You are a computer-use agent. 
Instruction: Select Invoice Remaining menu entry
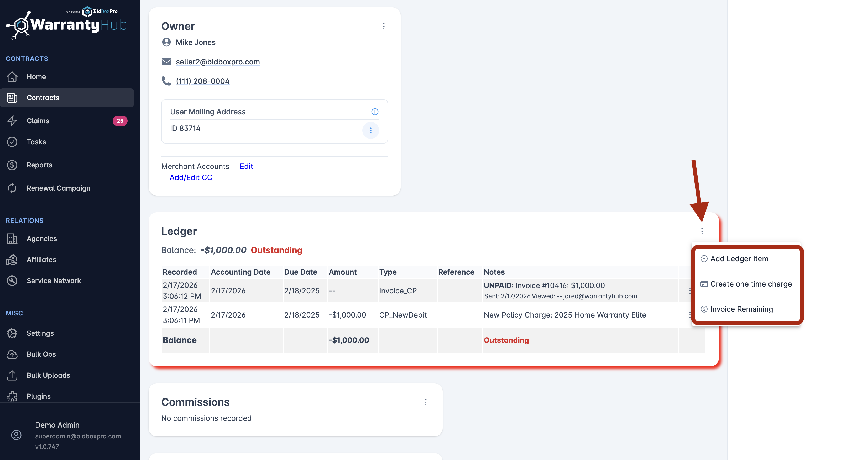point(741,309)
